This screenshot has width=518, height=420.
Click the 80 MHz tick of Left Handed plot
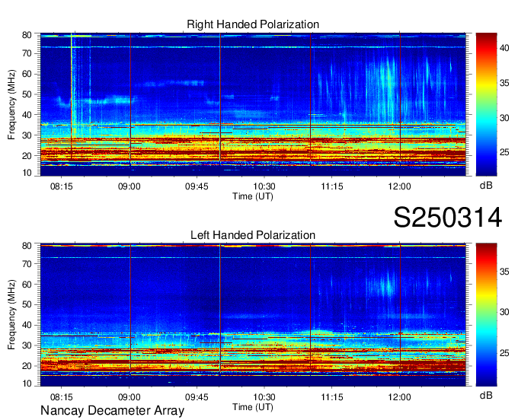coord(27,246)
